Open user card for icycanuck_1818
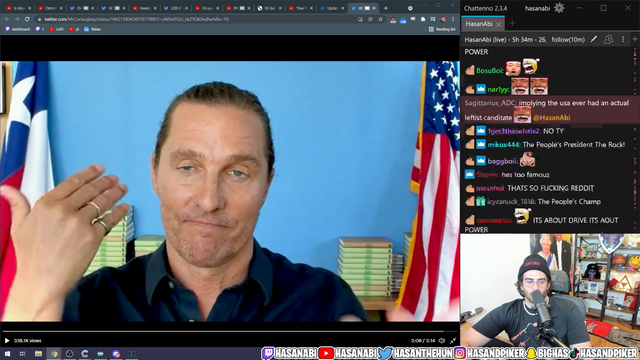This screenshot has height=360, width=640. 511,202
